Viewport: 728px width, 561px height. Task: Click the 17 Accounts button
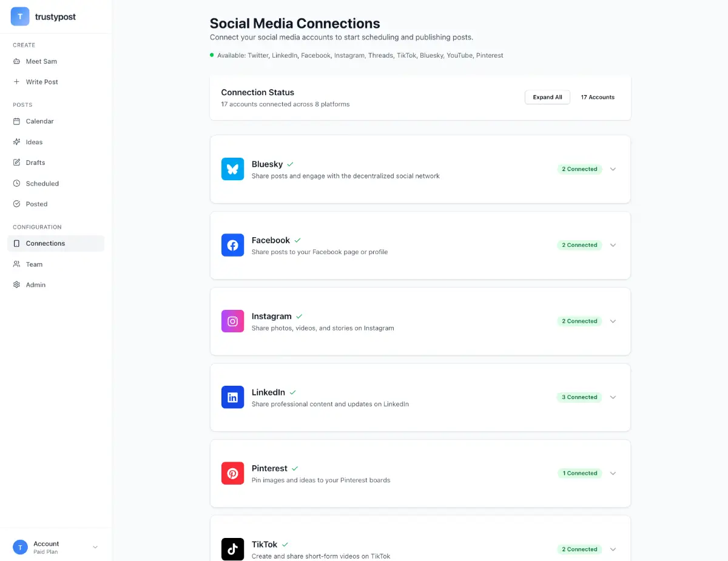click(598, 97)
